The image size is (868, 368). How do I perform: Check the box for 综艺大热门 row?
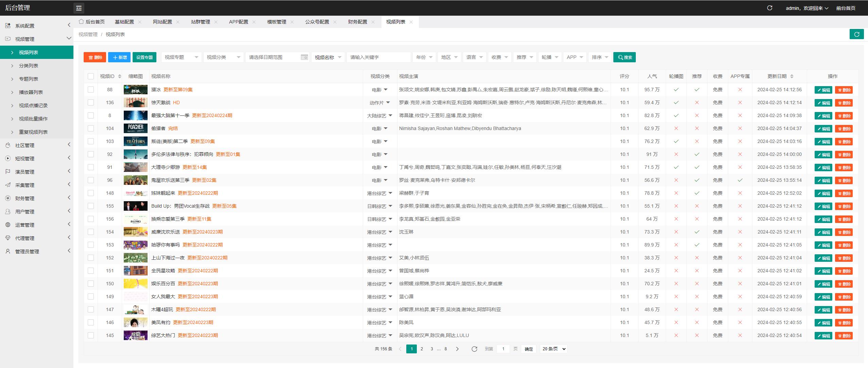[x=91, y=335]
